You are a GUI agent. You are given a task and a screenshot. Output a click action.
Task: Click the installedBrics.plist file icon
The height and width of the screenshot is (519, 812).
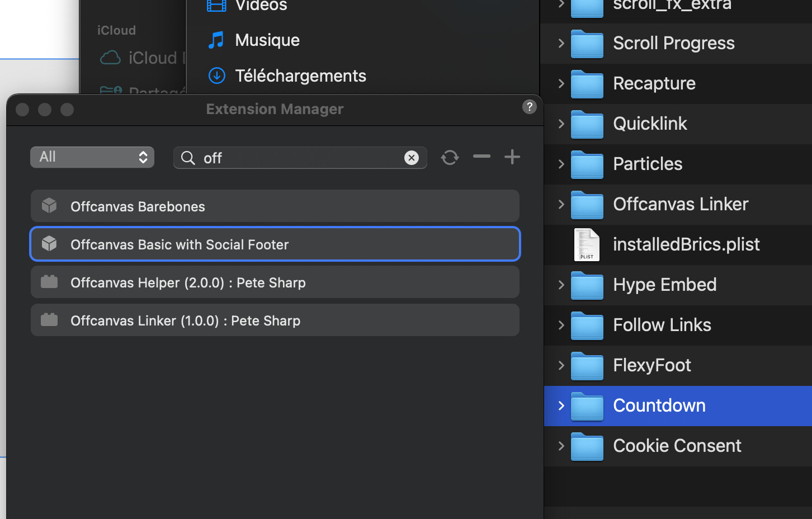click(587, 245)
